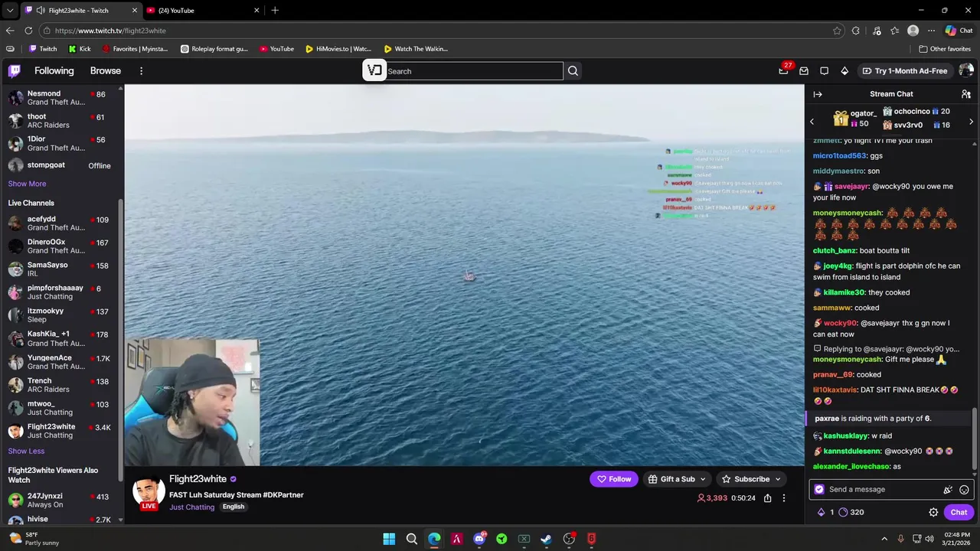The height and width of the screenshot is (551, 980).
Task: Open the Just Chatting category link
Action: 191,507
